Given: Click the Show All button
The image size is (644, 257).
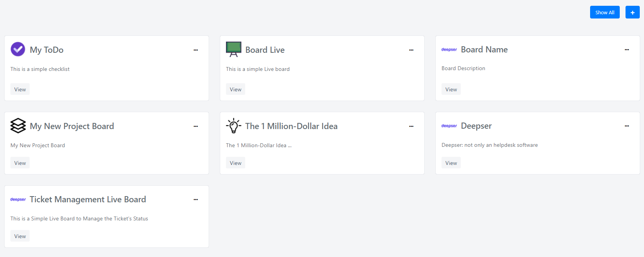Looking at the screenshot, I should [605, 12].
